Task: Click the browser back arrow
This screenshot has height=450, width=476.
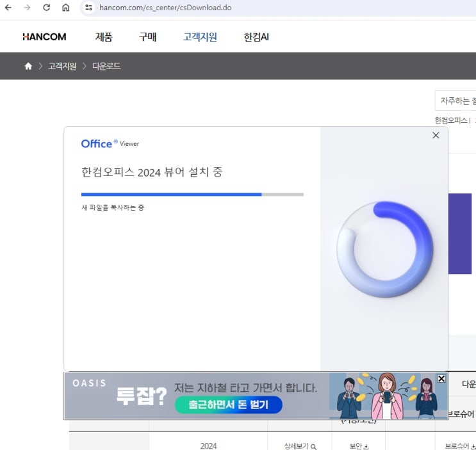Action: click(8, 8)
